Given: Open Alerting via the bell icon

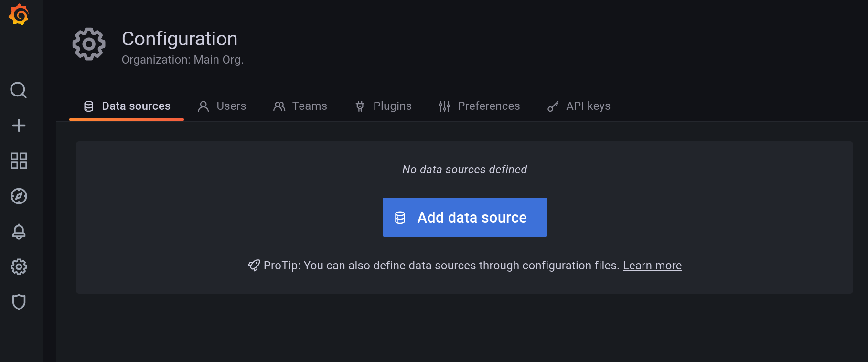Looking at the screenshot, I should pos(19,232).
